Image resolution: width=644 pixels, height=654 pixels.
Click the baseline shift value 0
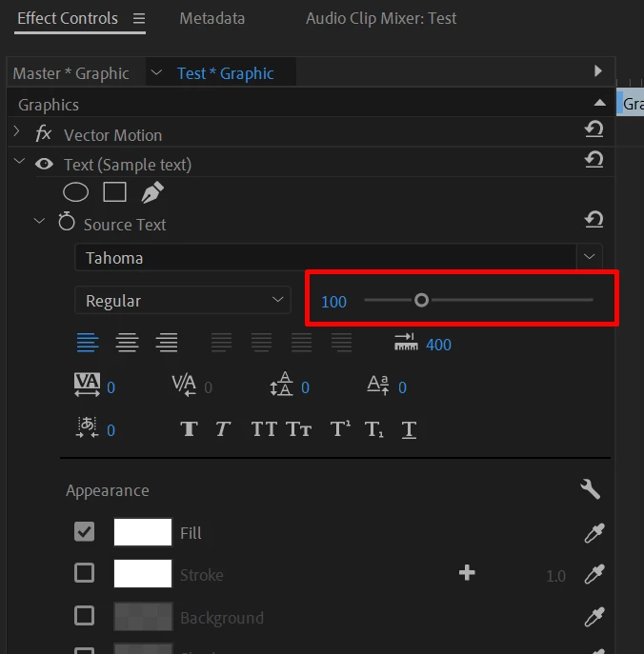[402, 387]
